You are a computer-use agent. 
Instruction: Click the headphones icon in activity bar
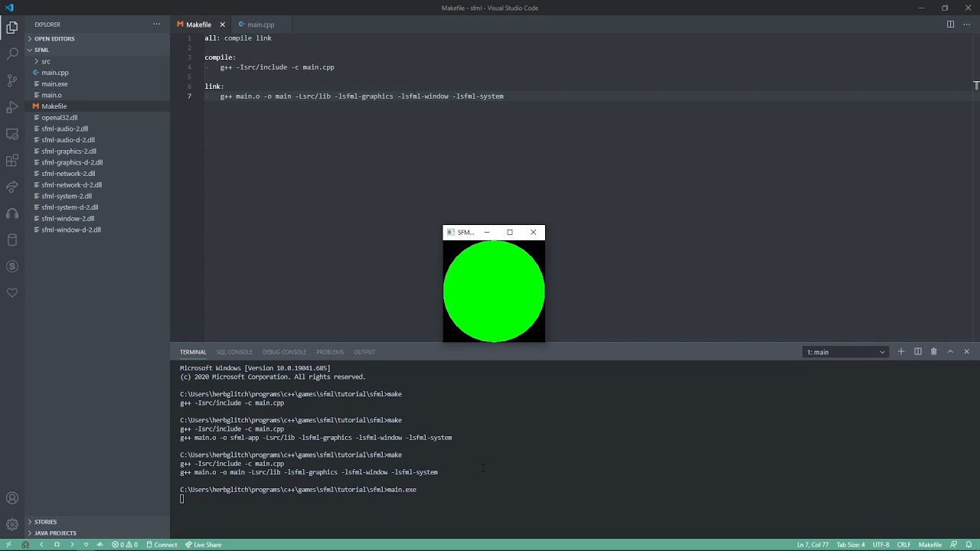[x=12, y=214]
